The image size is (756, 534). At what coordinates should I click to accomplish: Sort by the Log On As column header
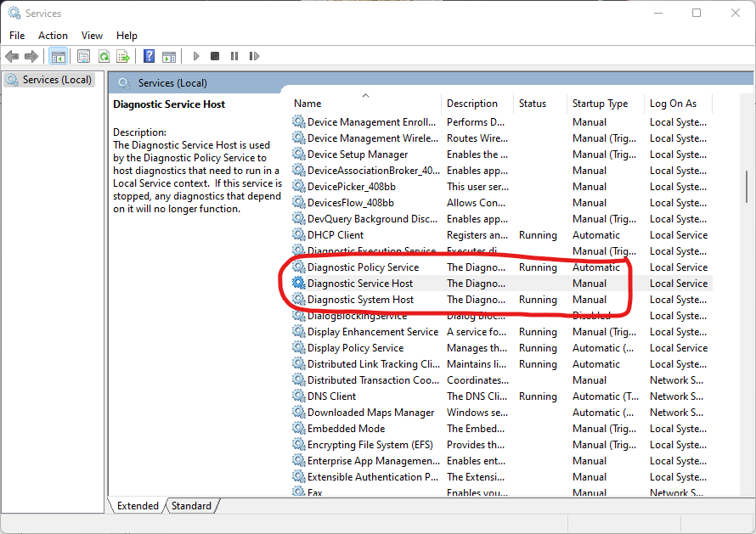[x=677, y=103]
